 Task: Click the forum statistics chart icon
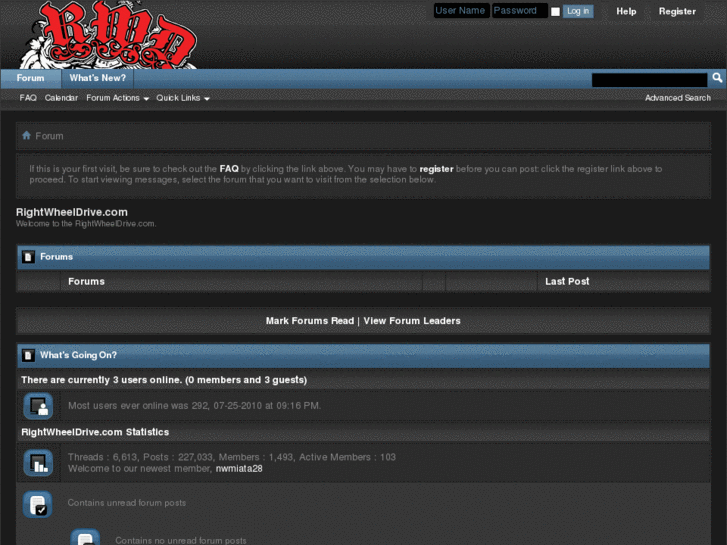[x=38, y=462]
